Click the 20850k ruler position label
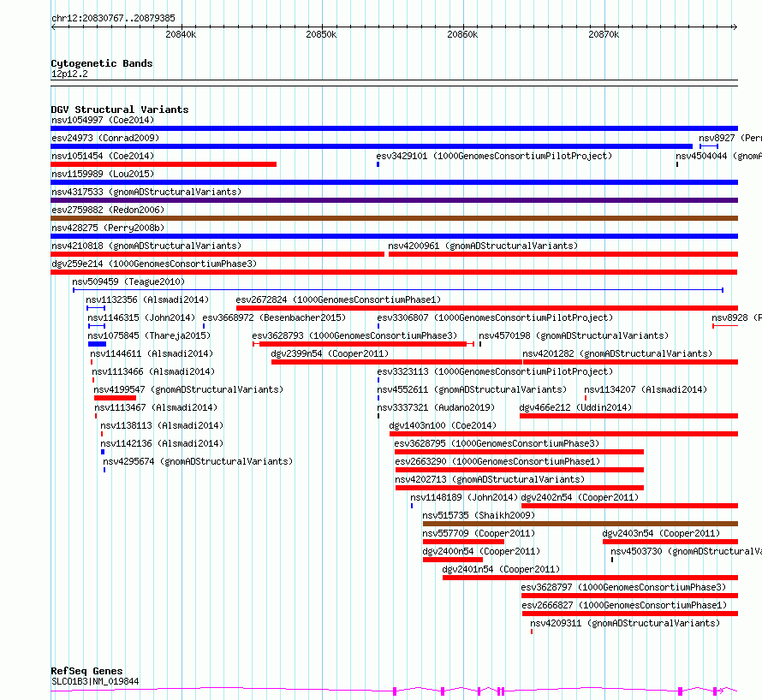Viewport: 762px width, 700px height. click(321, 34)
